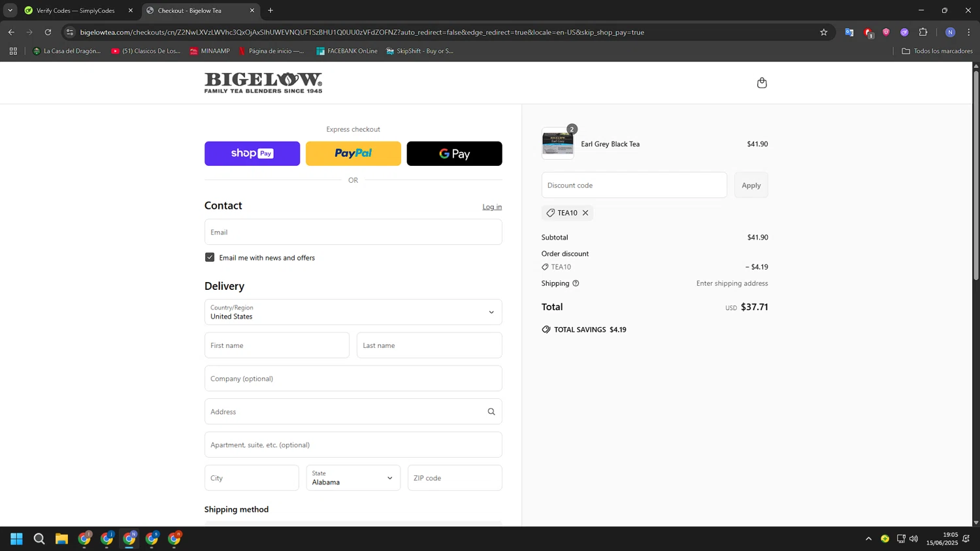The image size is (980, 551).
Task: Switch to Checkout Bigelow Tea tab
Action: coord(200,10)
